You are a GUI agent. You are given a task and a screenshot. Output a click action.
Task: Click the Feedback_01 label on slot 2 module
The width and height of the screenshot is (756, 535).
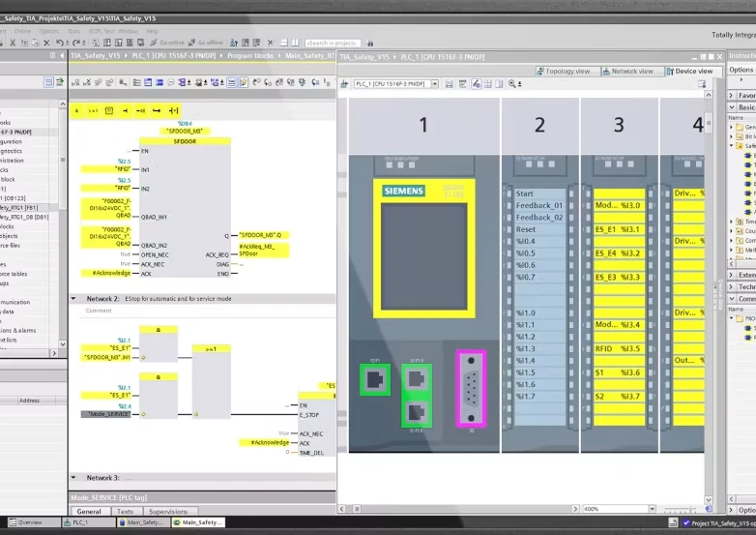(x=539, y=205)
